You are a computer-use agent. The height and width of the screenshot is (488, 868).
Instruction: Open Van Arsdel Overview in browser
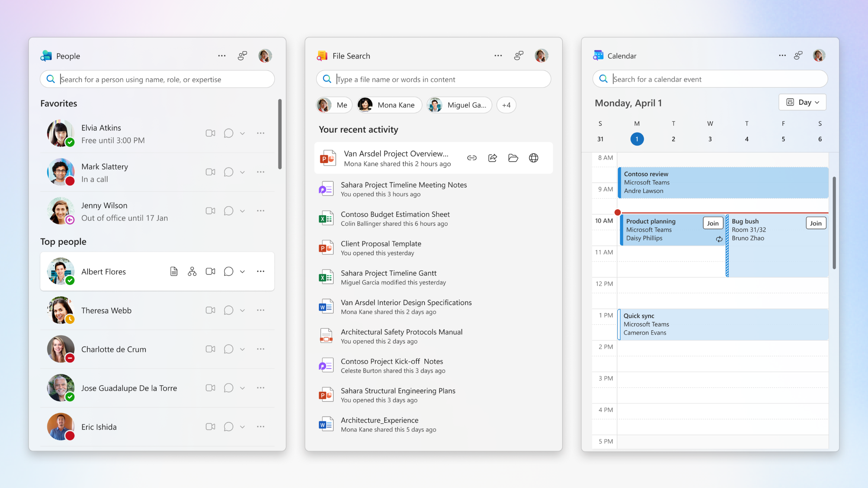533,158
